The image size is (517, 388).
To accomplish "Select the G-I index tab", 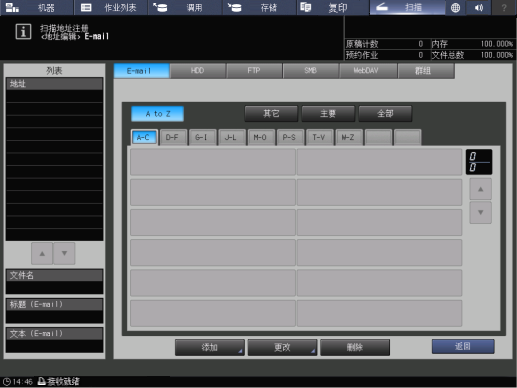I will click(x=202, y=137).
